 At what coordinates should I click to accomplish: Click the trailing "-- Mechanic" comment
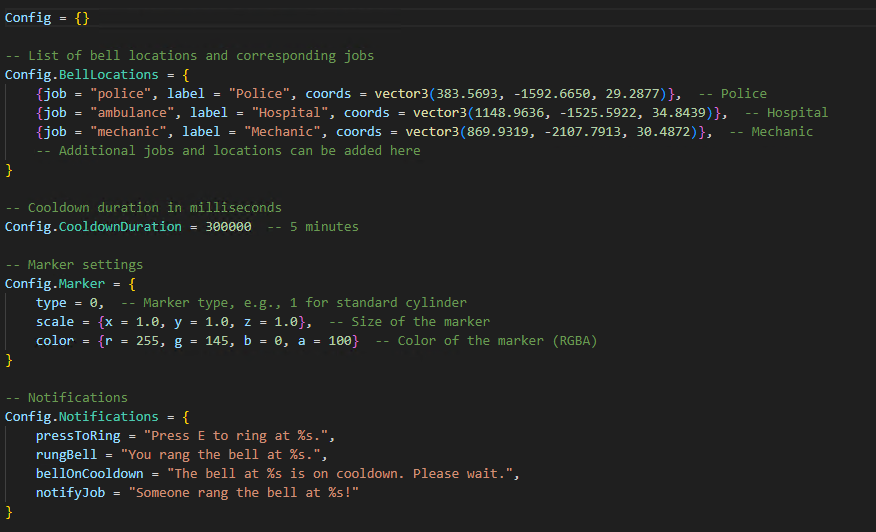tap(771, 132)
